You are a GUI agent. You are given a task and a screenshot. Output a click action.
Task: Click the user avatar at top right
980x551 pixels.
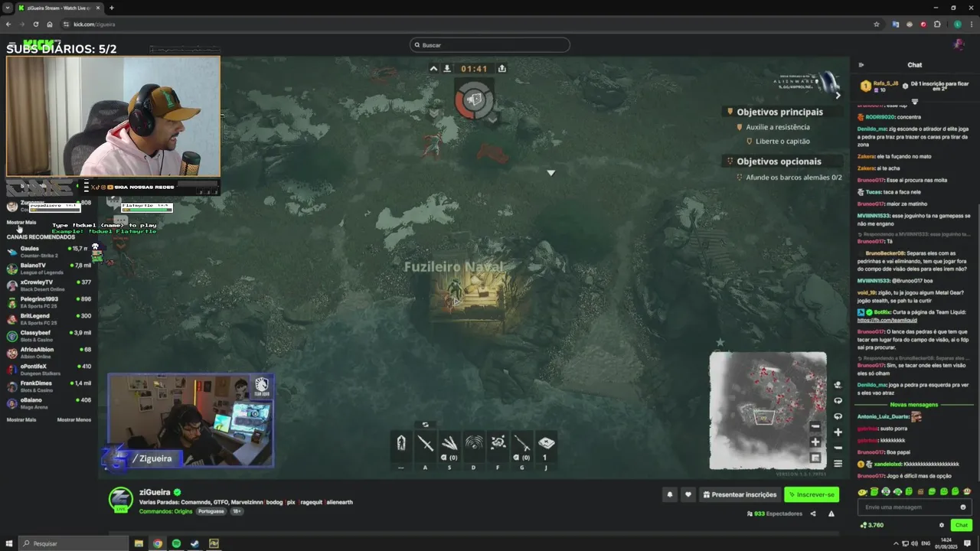tap(959, 44)
